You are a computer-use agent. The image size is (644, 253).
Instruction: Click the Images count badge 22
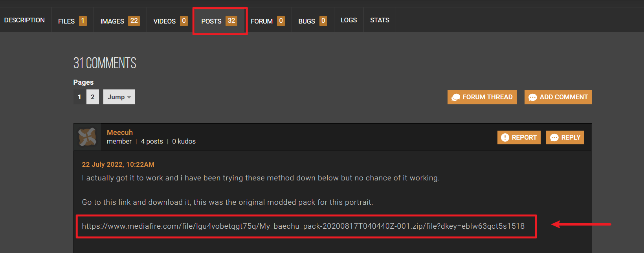tap(134, 21)
